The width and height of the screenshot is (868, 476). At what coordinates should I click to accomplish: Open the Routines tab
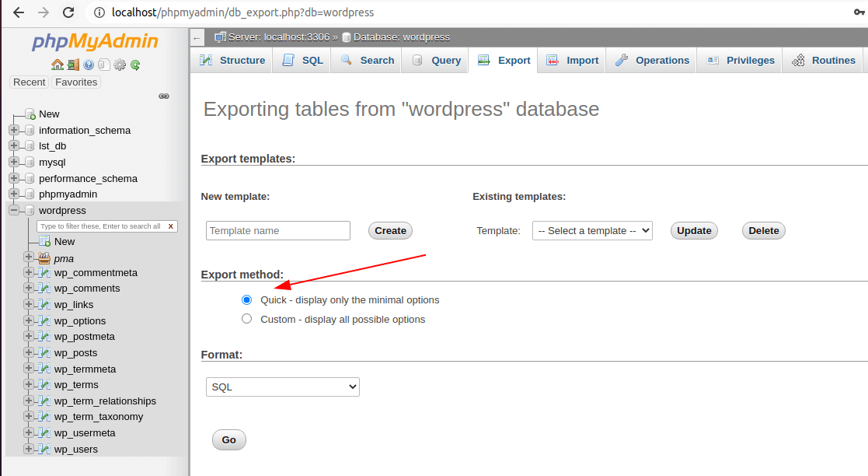tap(824, 61)
